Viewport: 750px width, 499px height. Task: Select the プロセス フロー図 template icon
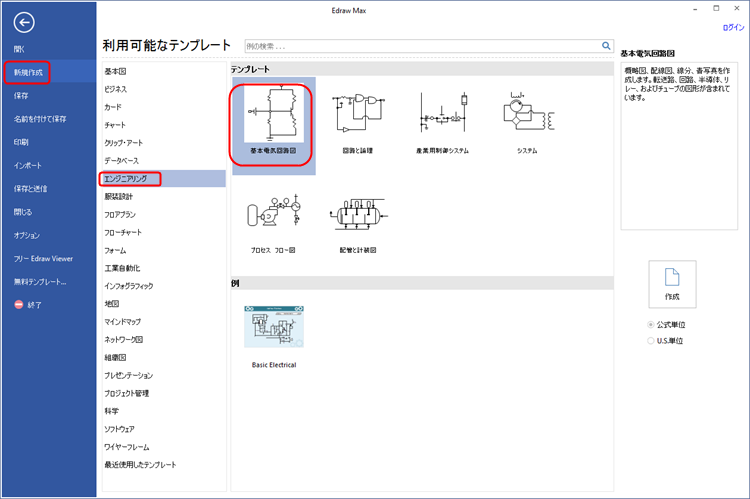coord(274,211)
